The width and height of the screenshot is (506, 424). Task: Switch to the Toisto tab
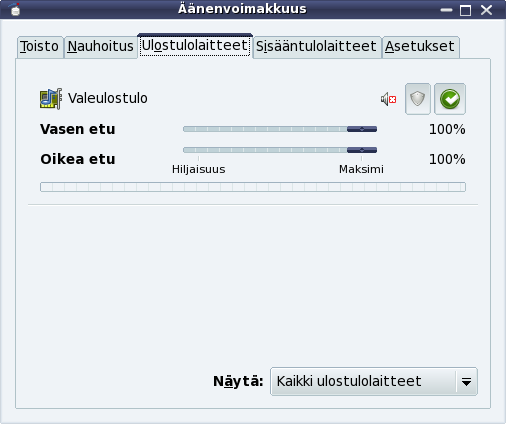pyautogui.click(x=40, y=47)
